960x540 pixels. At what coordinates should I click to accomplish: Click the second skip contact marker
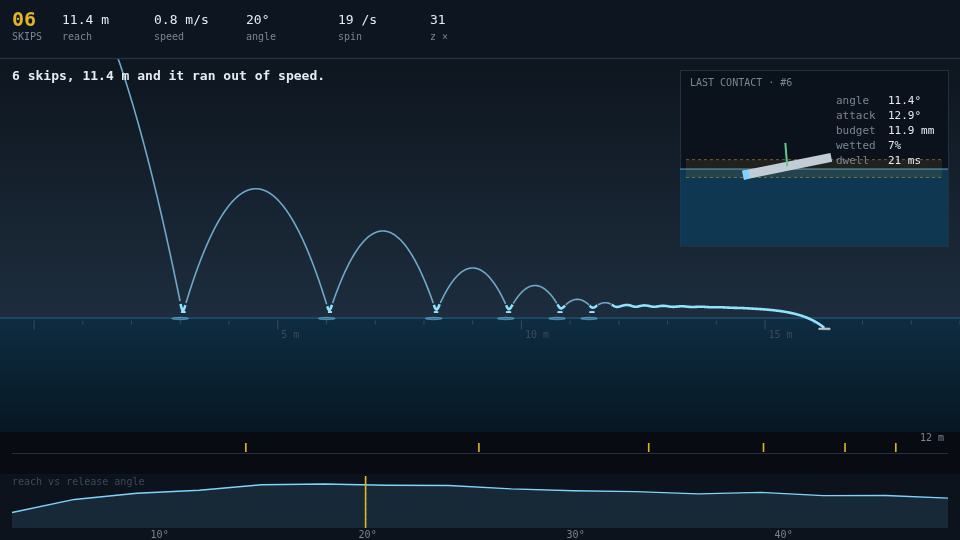click(329, 309)
